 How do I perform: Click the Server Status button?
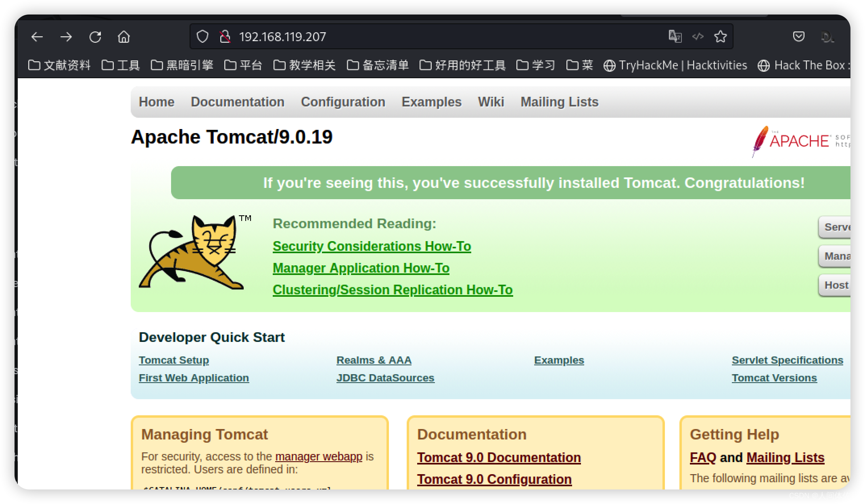tap(835, 227)
